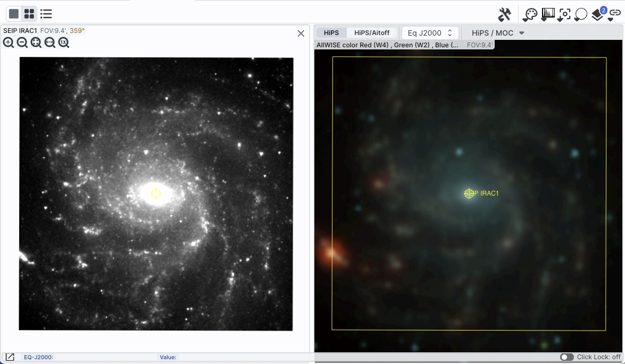Close the SEIP IRAC1 image panel
Viewport: 625px width, 364px height.
click(301, 33)
